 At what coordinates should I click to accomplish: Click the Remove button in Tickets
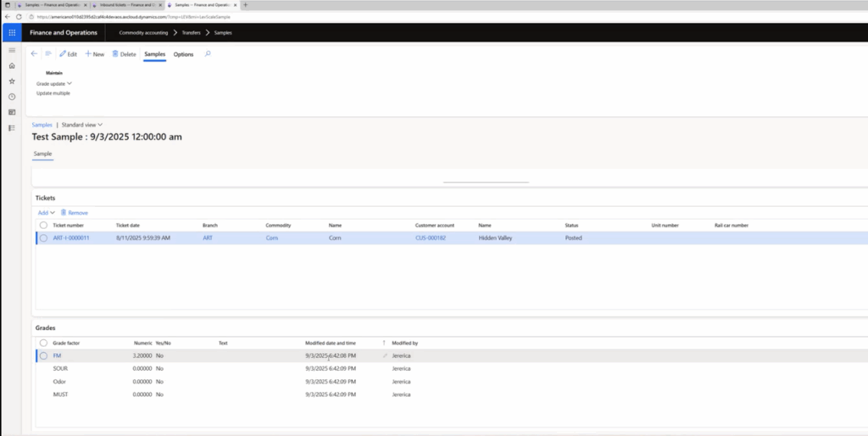pyautogui.click(x=74, y=212)
